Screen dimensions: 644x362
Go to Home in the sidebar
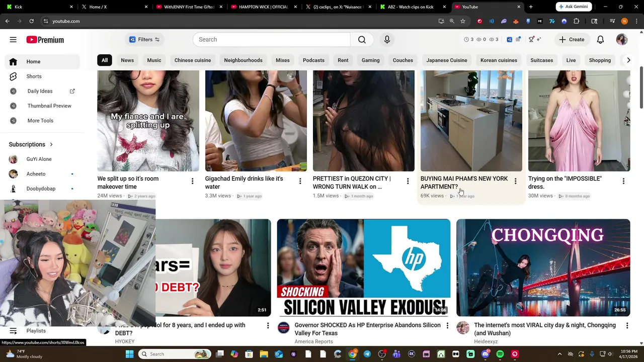[x=42, y=61]
